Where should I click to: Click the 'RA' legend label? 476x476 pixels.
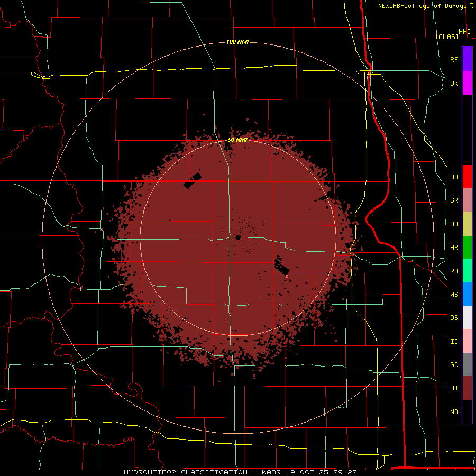pos(454,271)
